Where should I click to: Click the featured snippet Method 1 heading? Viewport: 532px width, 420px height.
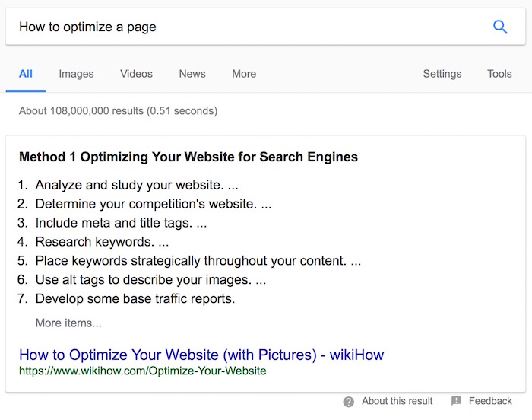click(x=188, y=157)
